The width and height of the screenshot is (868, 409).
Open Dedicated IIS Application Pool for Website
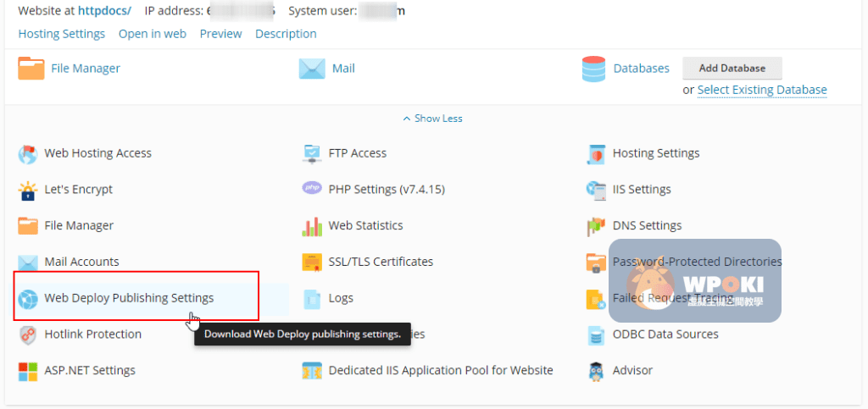[440, 370]
